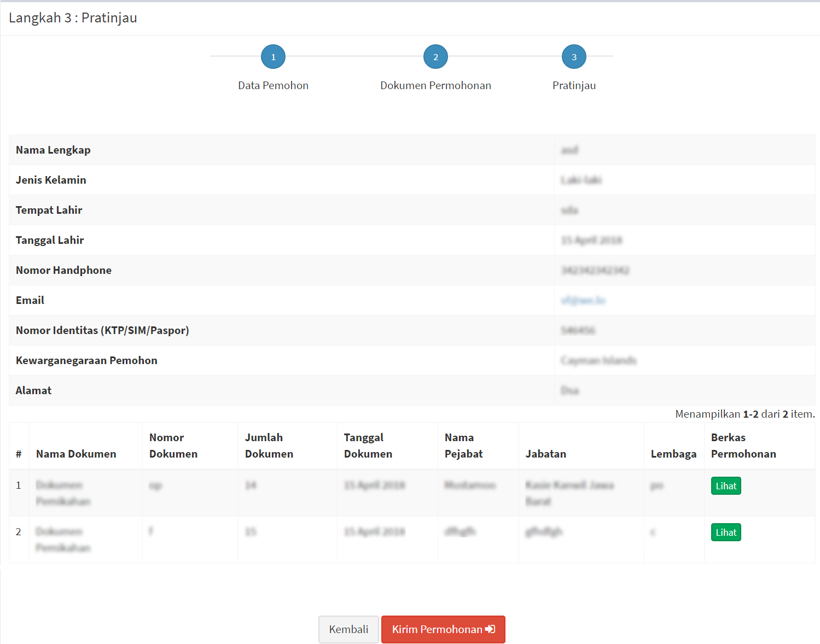
Task: Click arrow icon on Kirim Permohonan
Action: point(490,629)
